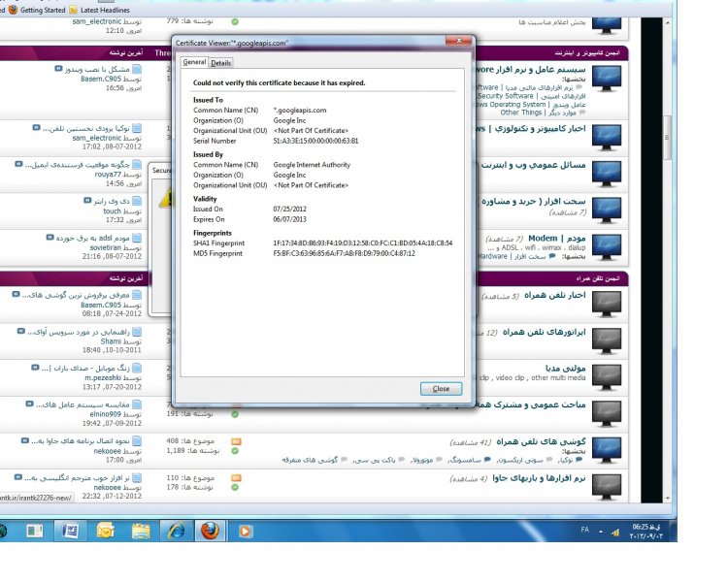
Task: Click the grey monitor icon for اخبار تلفن همراه
Action: point(607,304)
